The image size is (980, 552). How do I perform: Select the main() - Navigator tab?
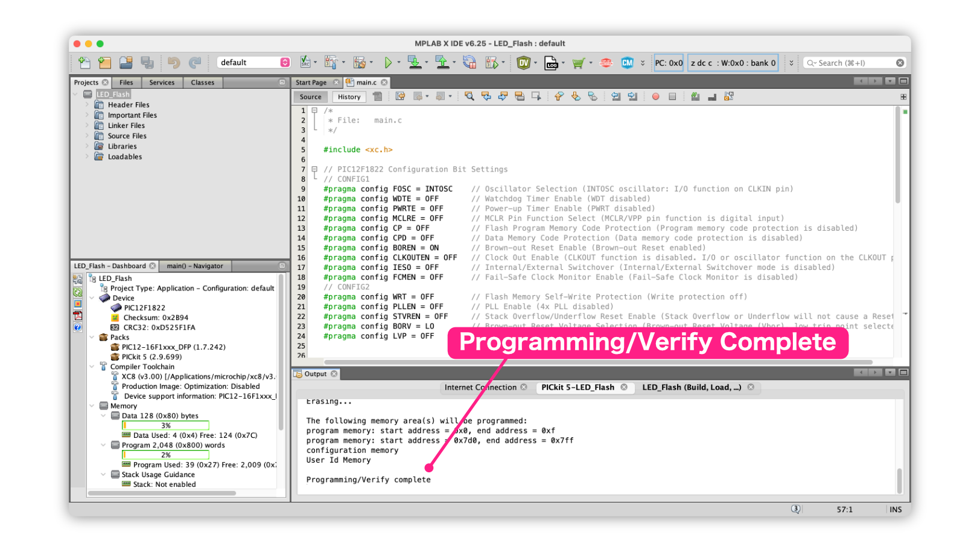(195, 266)
